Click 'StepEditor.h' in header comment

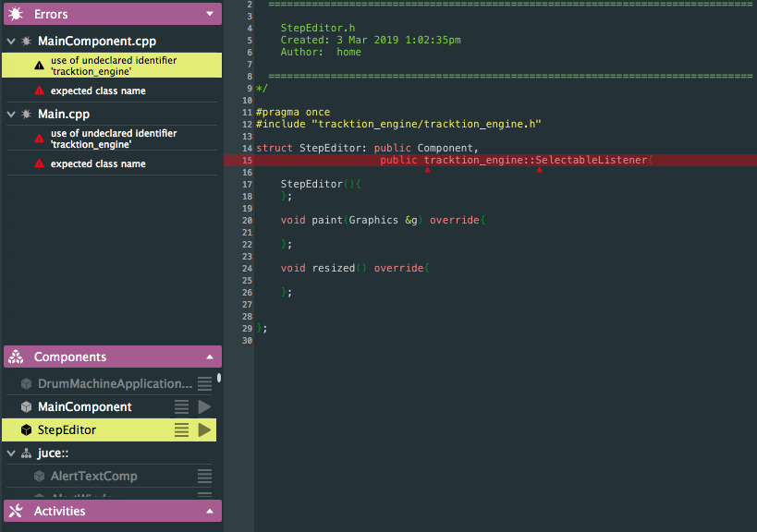click(x=318, y=28)
